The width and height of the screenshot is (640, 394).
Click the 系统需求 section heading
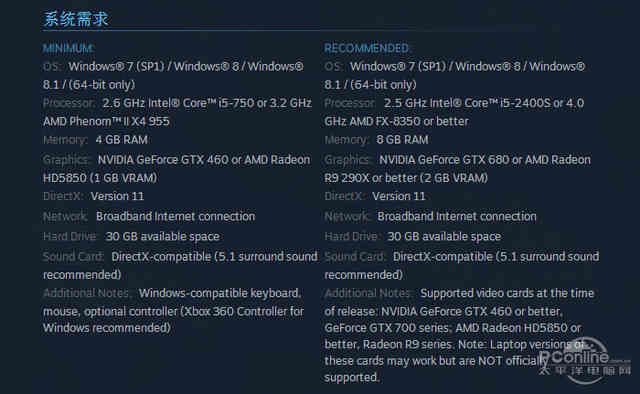click(76, 19)
